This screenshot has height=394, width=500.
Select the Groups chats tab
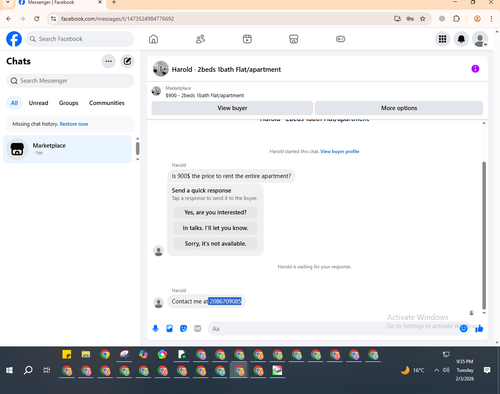(68, 103)
